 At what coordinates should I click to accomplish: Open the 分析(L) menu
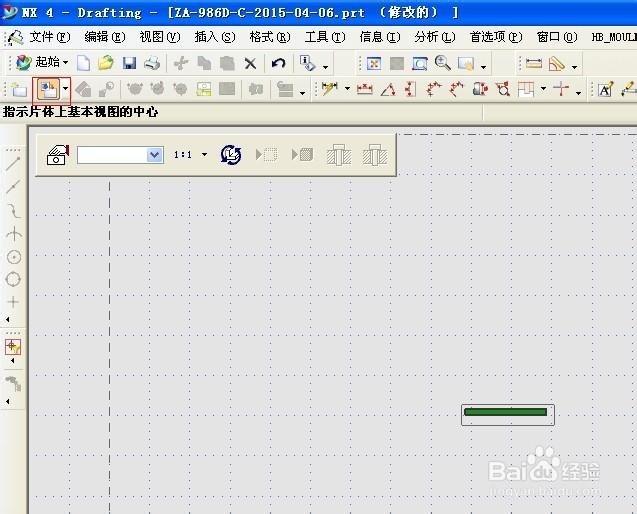435,37
